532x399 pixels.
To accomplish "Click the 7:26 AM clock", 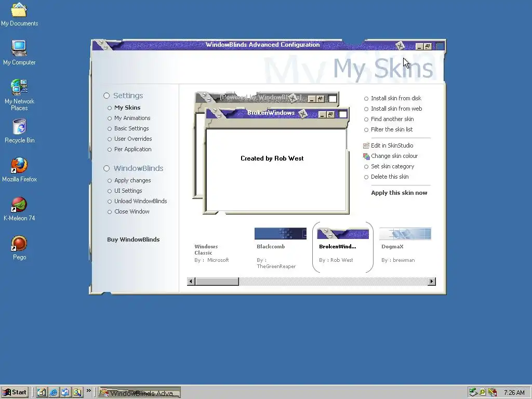I will (514, 393).
